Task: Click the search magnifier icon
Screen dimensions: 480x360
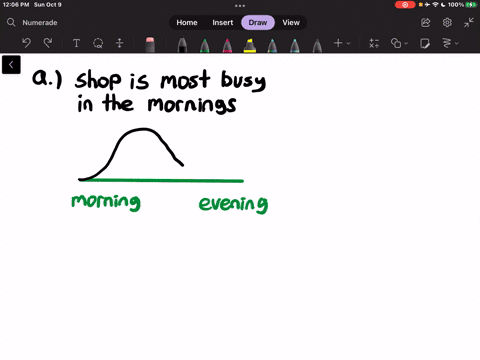Action: (11, 22)
